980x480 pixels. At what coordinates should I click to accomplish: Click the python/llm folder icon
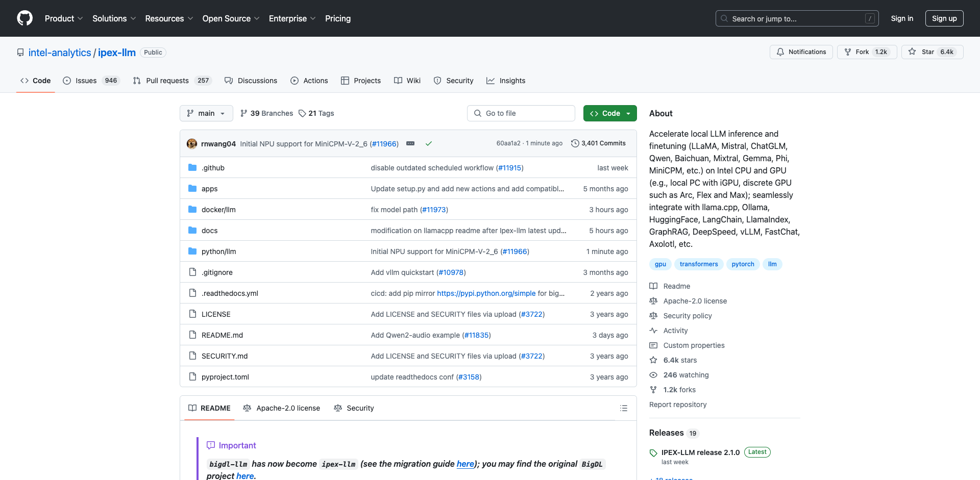point(192,251)
